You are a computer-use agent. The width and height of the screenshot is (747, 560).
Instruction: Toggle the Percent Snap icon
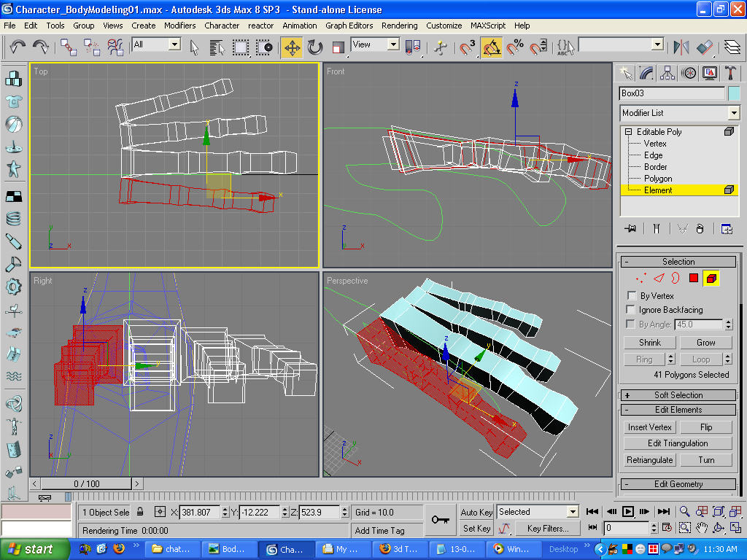pyautogui.click(x=514, y=47)
